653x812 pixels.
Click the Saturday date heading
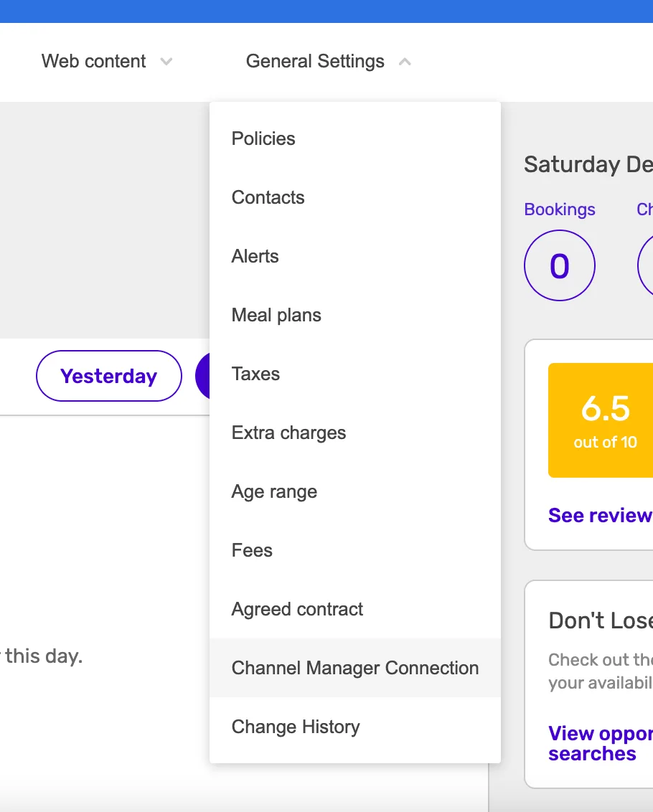coord(588,165)
